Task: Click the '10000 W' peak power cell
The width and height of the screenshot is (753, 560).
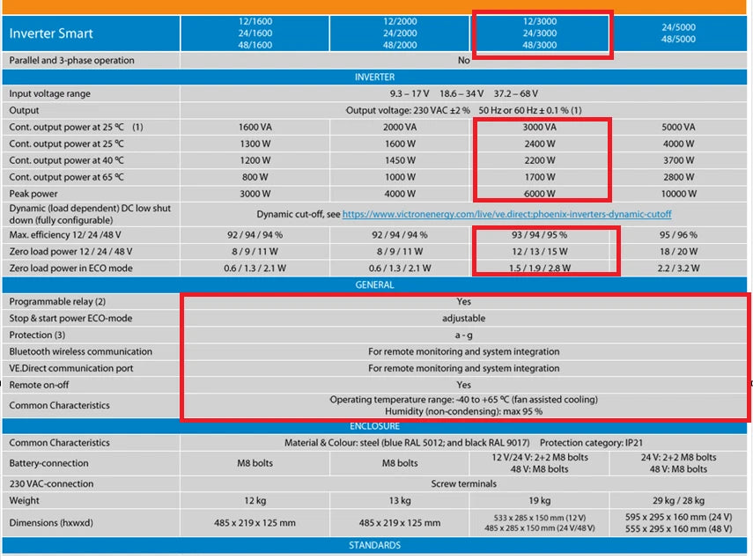Action: pos(678,194)
